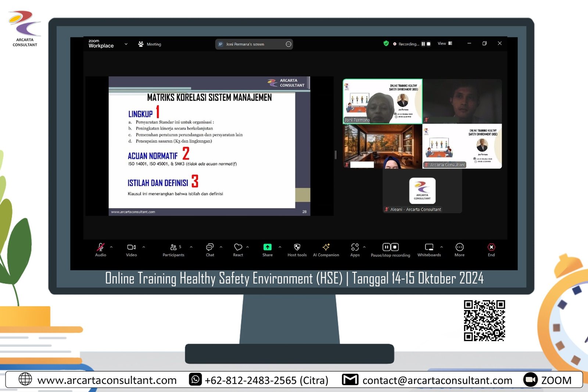588x392 pixels.
Task: Open the View layout menu
Action: point(445,43)
